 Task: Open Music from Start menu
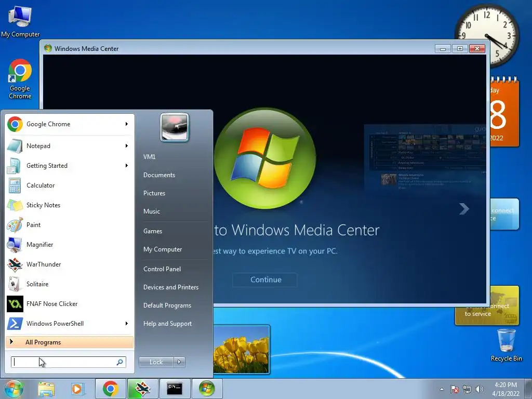point(151,211)
